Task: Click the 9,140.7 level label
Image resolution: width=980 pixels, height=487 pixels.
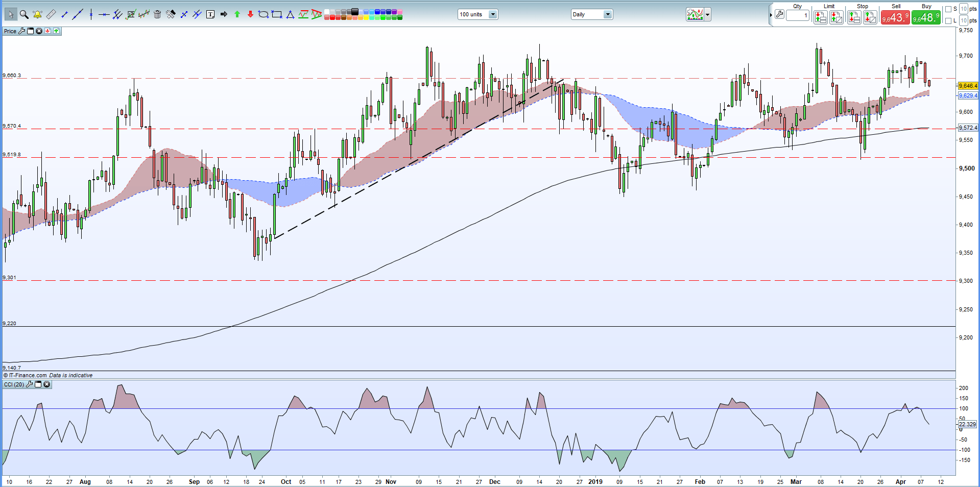Action: 12,368
